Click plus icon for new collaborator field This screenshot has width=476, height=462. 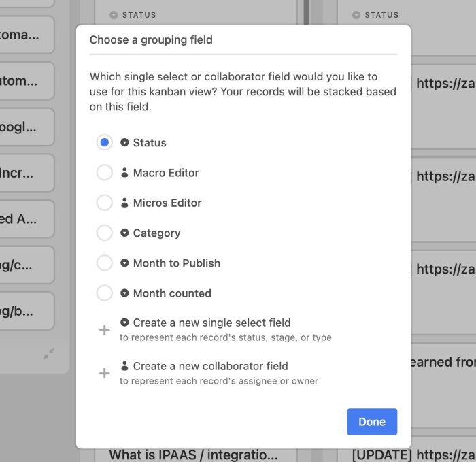coord(105,373)
